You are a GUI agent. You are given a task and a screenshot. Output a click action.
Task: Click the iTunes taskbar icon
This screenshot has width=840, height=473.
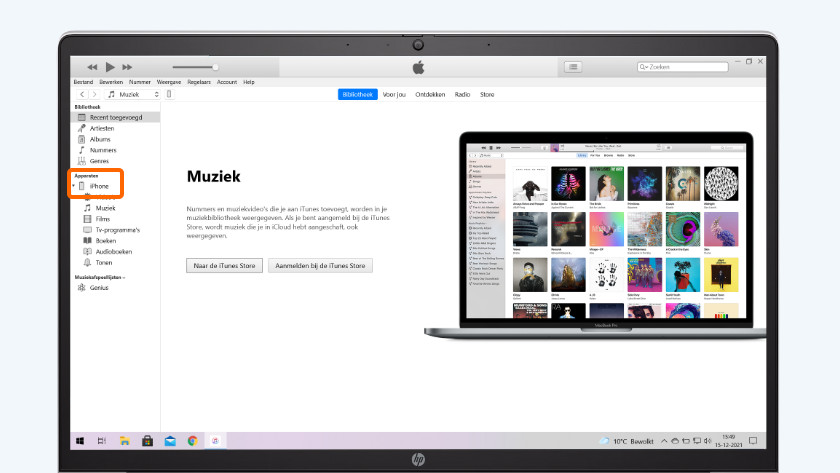[x=215, y=441]
